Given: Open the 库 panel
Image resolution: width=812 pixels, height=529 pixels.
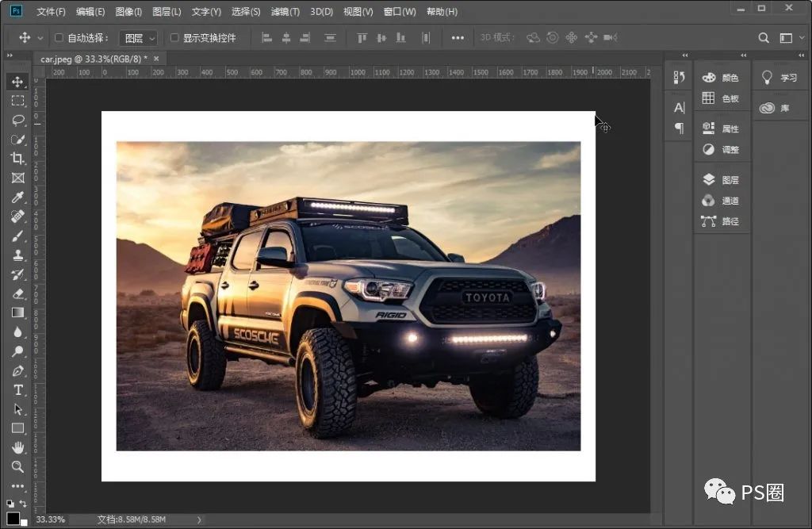Looking at the screenshot, I should [x=776, y=108].
